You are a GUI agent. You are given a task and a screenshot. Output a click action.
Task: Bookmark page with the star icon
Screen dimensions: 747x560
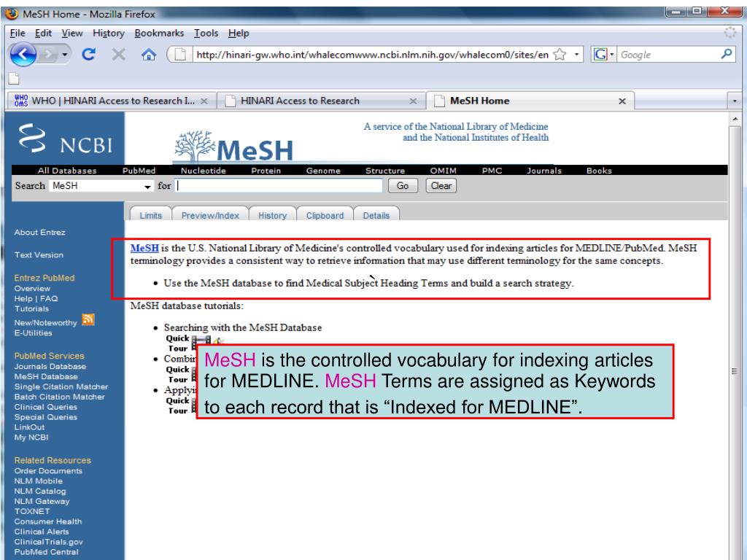coord(560,55)
